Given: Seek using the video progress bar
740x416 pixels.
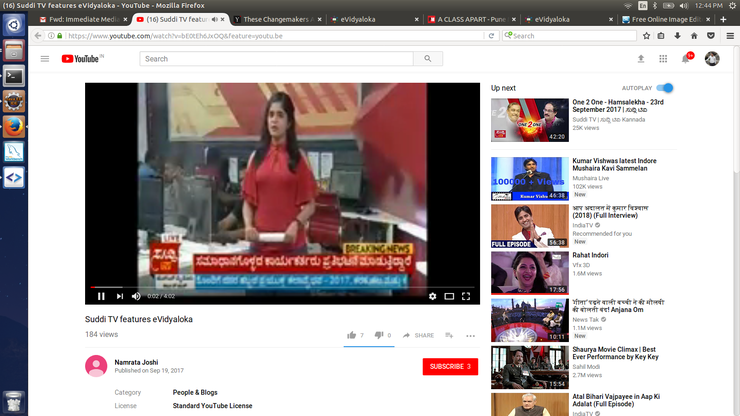Looking at the screenshot, I should [282, 287].
